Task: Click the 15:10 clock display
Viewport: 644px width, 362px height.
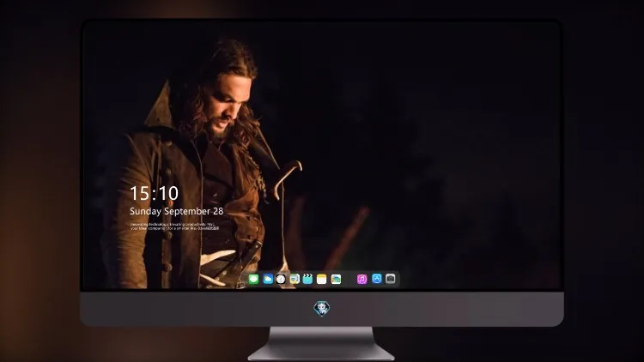Action: click(x=154, y=193)
